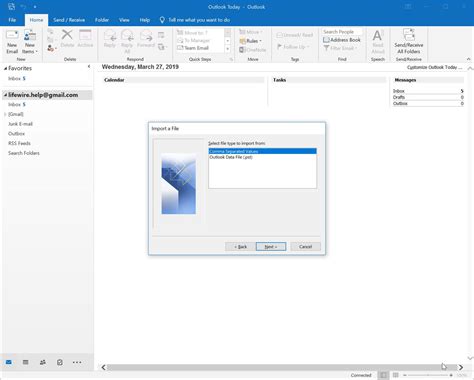474x380 pixels.
Task: Click the horizontal scrollbar right arrow
Action: 461,367
